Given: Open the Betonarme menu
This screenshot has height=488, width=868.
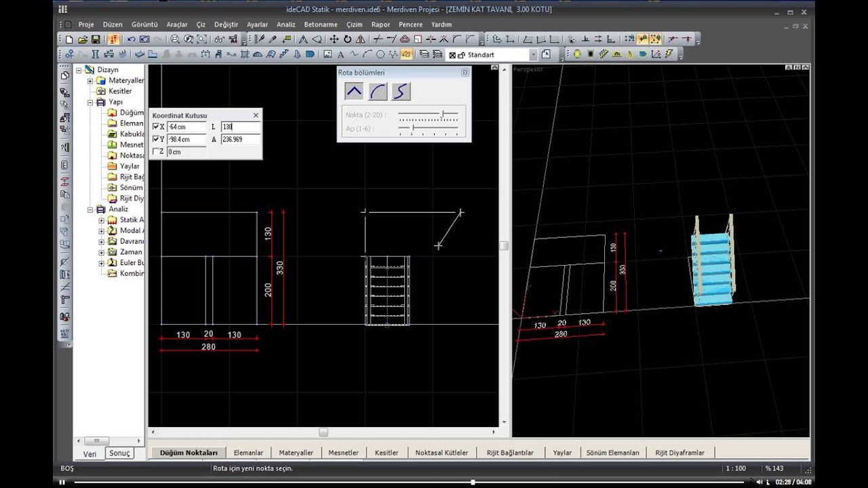Looking at the screenshot, I should coord(321,24).
